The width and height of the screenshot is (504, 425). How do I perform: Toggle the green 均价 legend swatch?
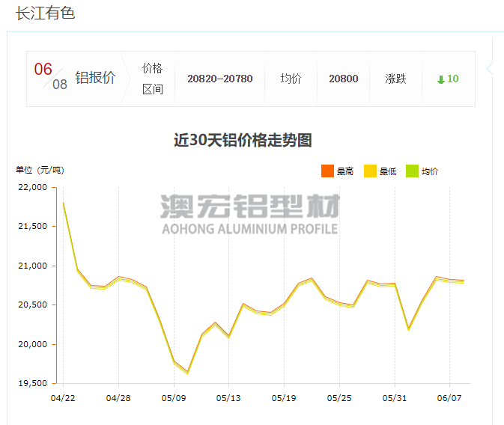412,171
